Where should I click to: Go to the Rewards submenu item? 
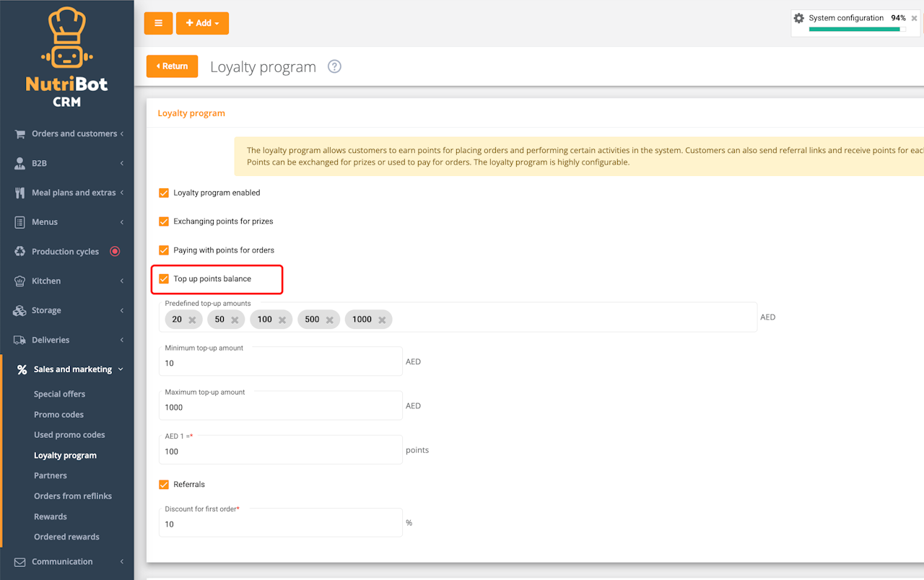[x=51, y=517]
